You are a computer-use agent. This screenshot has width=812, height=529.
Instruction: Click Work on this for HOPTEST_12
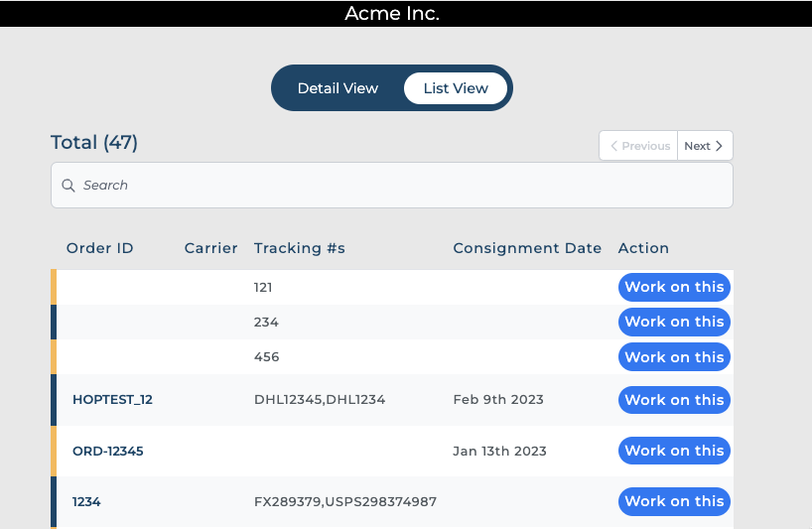pyautogui.click(x=674, y=400)
